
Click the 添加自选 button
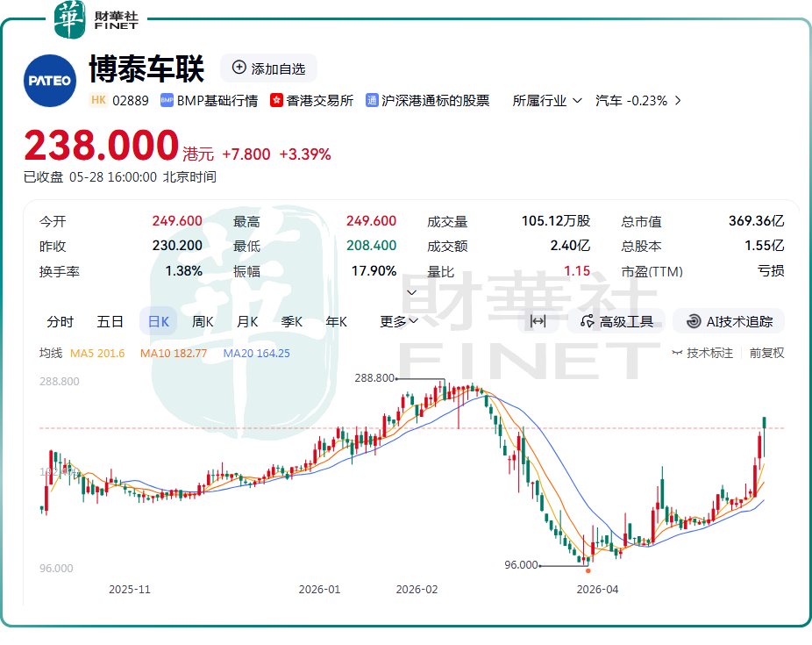point(268,68)
